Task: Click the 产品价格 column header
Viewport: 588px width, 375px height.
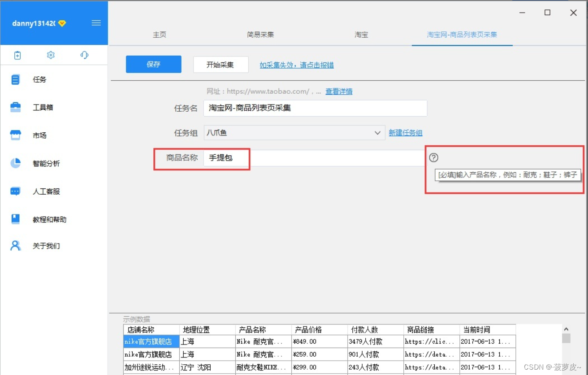Action: coord(320,330)
